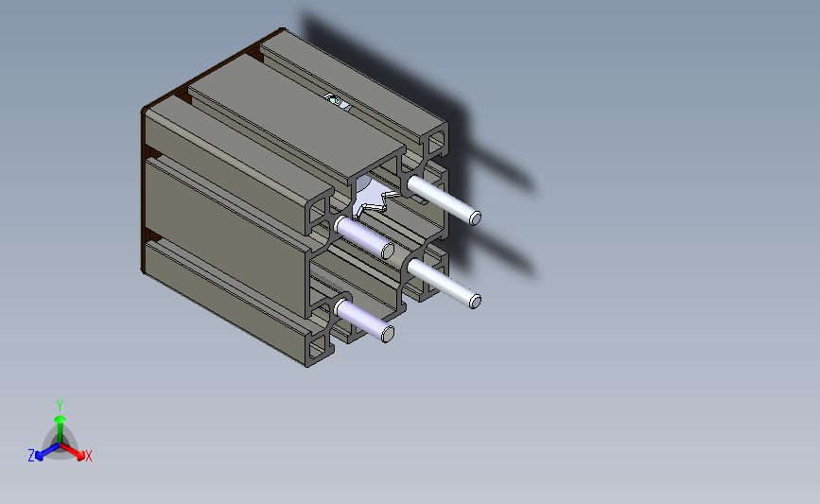Select the brown end cap plate behind the profile
This screenshot has height=504, width=820.
(x=143, y=191)
